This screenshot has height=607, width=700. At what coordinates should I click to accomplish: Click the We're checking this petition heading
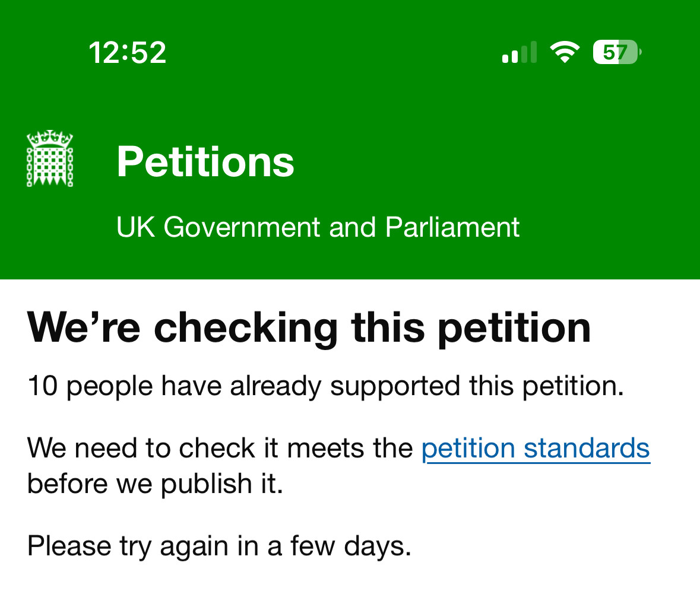[x=309, y=329]
